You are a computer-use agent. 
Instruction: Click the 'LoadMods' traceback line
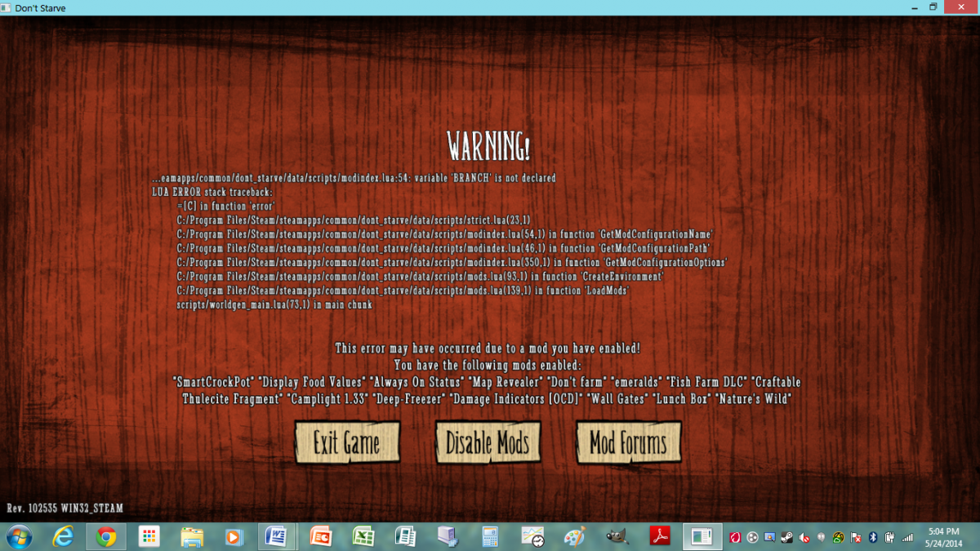[403, 291]
